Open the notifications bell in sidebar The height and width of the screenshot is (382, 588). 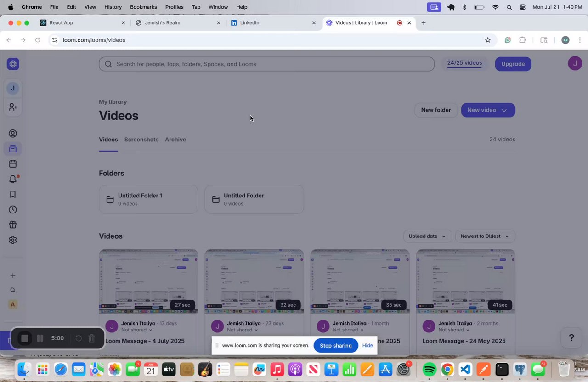(13, 179)
